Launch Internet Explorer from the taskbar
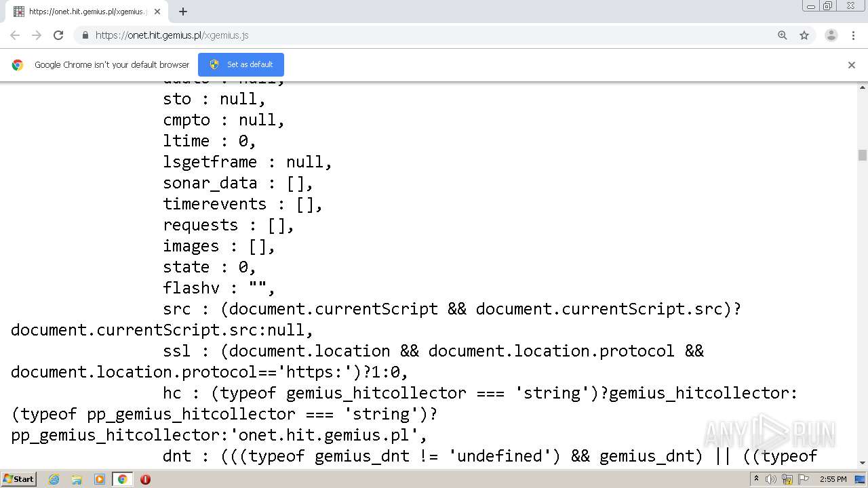 [54, 479]
